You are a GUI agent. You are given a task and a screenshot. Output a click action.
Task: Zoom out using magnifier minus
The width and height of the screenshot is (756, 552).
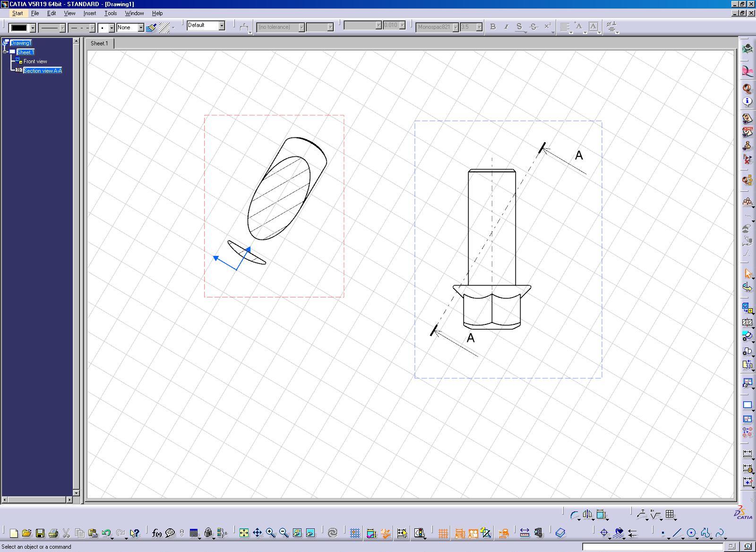(284, 533)
